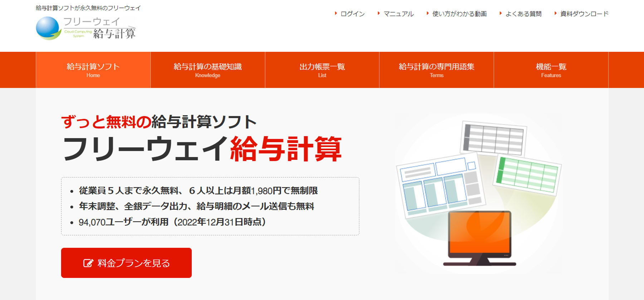The image size is (644, 300).
Task: Click the text 年末調整、全銀データ出力
Action: tap(133, 206)
